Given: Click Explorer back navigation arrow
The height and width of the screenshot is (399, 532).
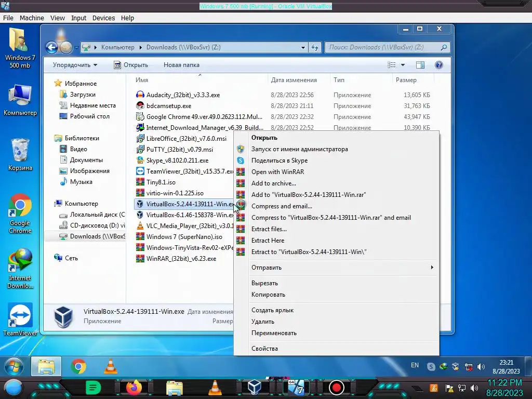Looking at the screenshot, I should 51,47.
